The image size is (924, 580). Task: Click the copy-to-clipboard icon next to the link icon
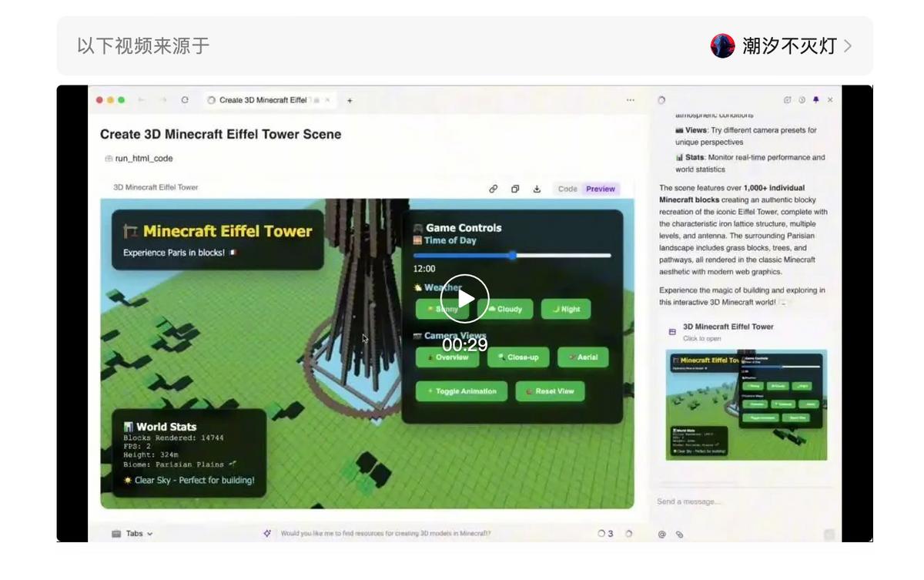pos(516,189)
